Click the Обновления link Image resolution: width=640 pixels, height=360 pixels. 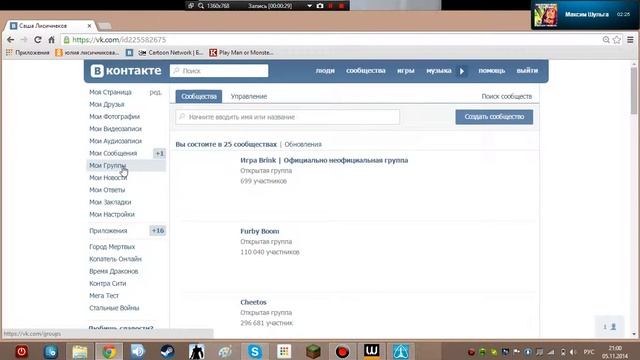pyautogui.click(x=303, y=144)
